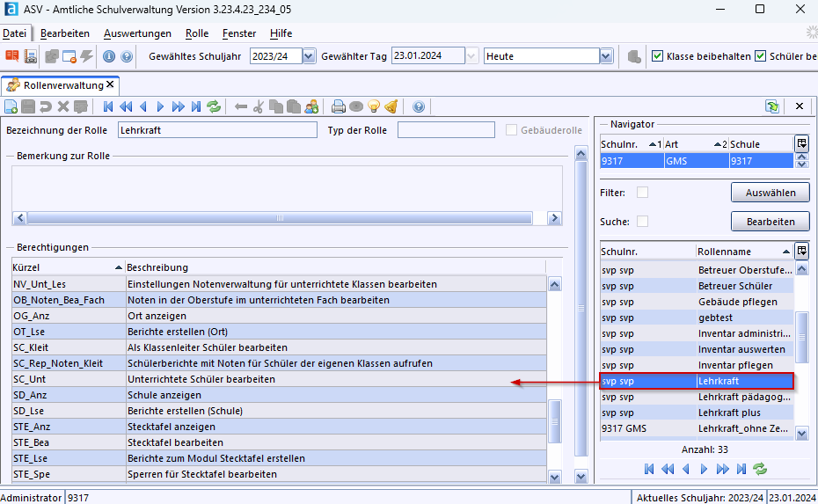Screen dimensions: 818x504
Task: Click the green refresh arrows in Rollenverwaltung toolbar
Action: [214, 106]
